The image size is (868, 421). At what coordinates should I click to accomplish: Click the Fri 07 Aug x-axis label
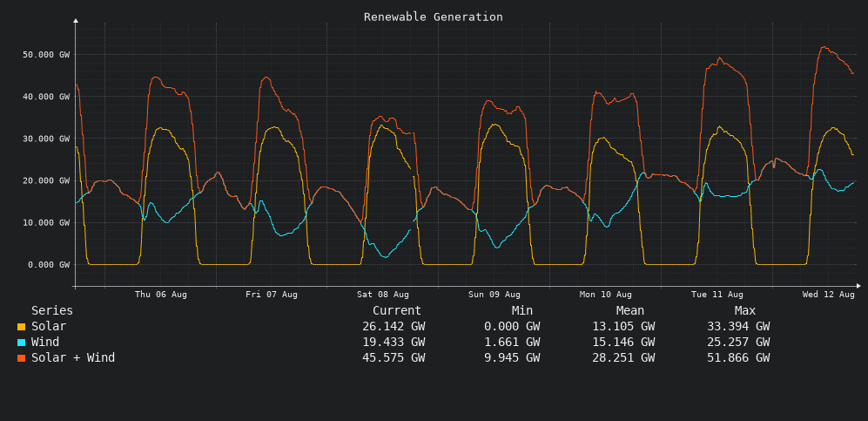point(272,295)
